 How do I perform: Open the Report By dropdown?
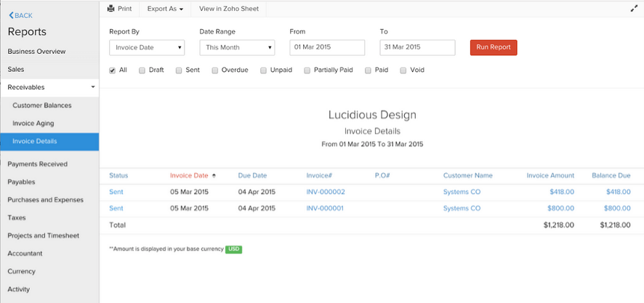[x=147, y=48]
